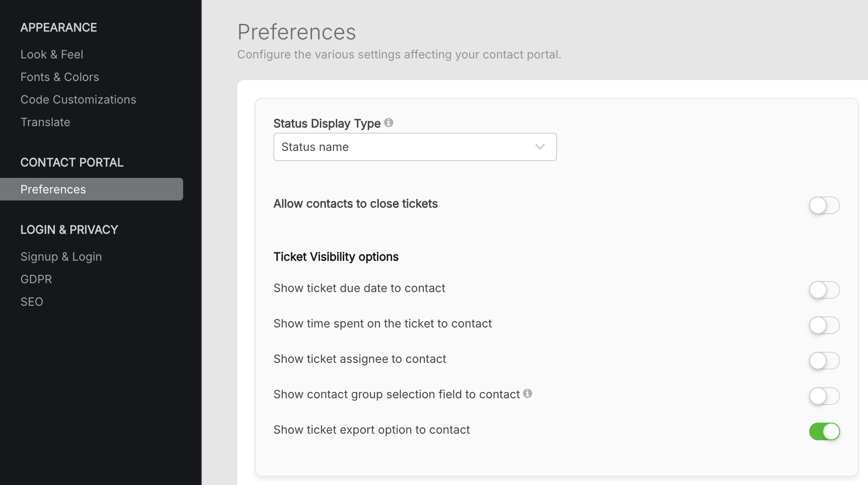Click the chevron arrow in Status name box
This screenshot has height=485, width=868.
click(540, 147)
